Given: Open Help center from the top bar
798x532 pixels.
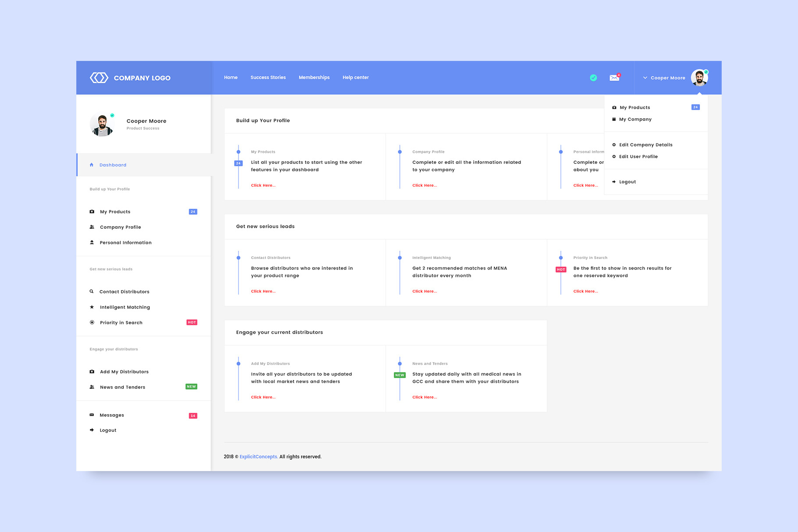Looking at the screenshot, I should [356, 78].
